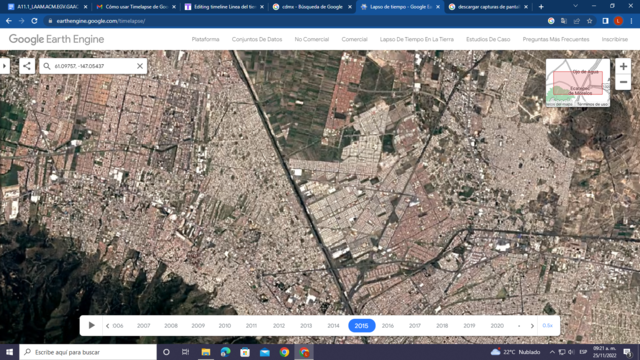
Task: Select year 2014 on timeline
Action: (x=333, y=326)
